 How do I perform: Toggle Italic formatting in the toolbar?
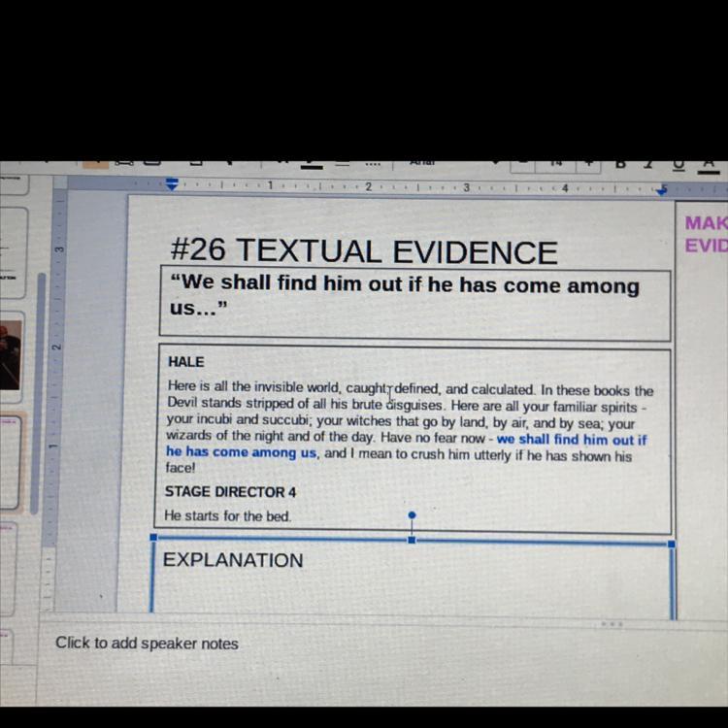pos(649,164)
